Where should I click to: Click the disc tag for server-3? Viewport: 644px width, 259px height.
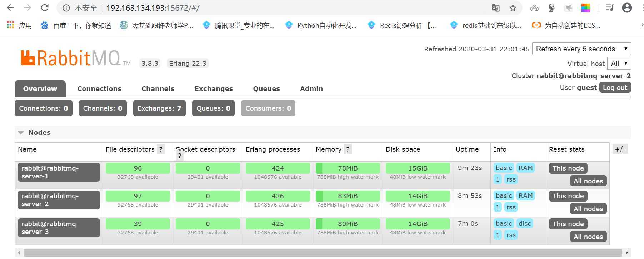click(525, 223)
